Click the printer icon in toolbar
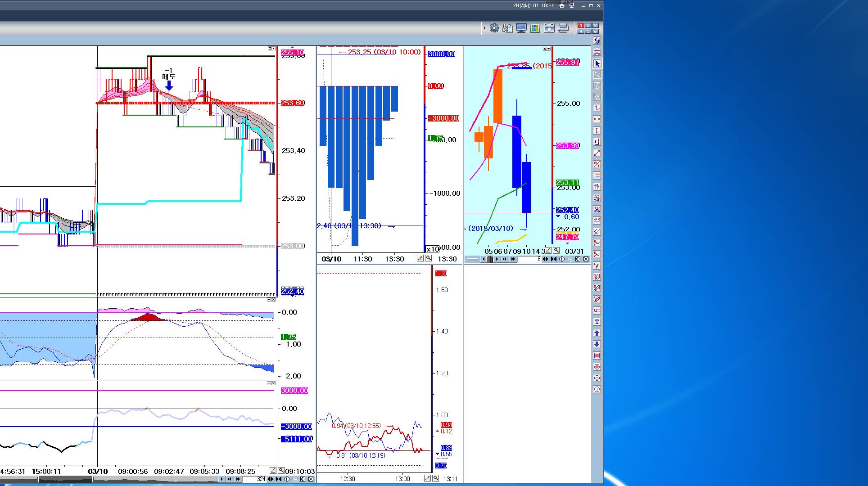The image size is (868, 486). click(x=563, y=28)
